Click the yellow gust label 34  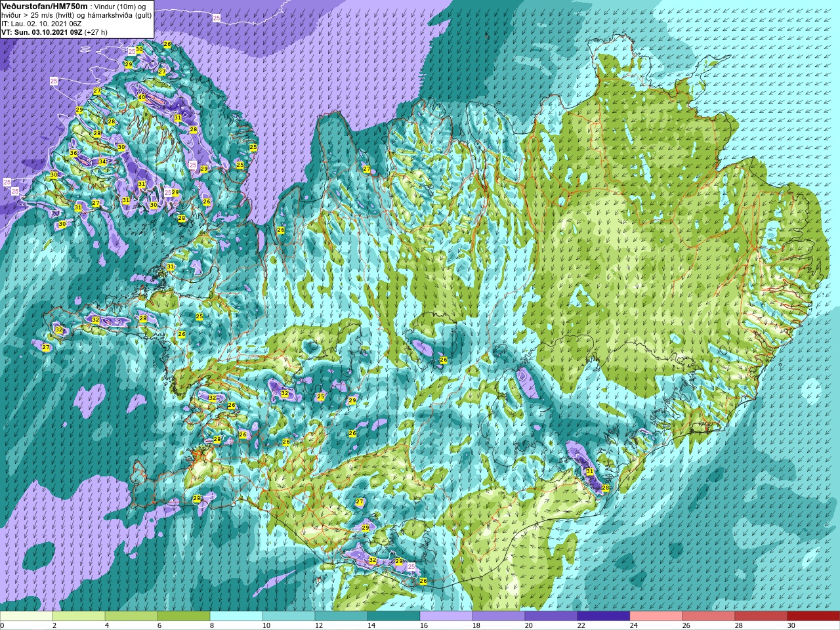pos(102,161)
